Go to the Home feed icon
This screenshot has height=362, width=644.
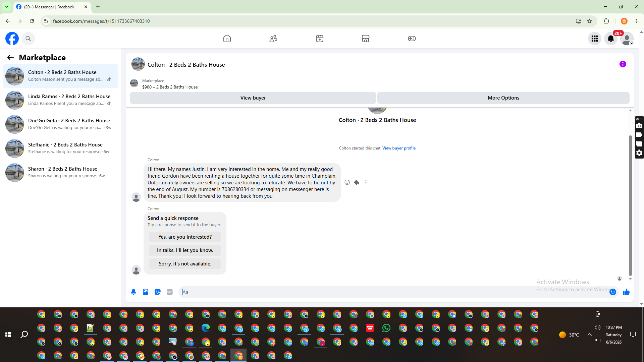227,39
